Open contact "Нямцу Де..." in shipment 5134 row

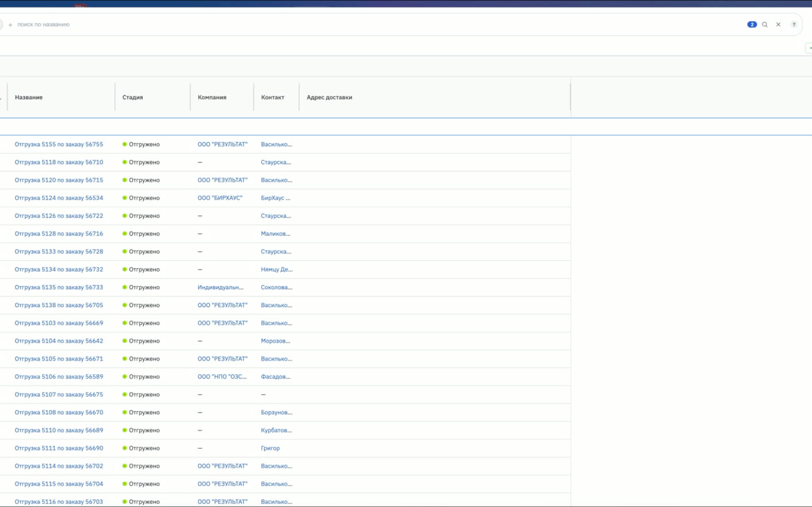pos(276,270)
